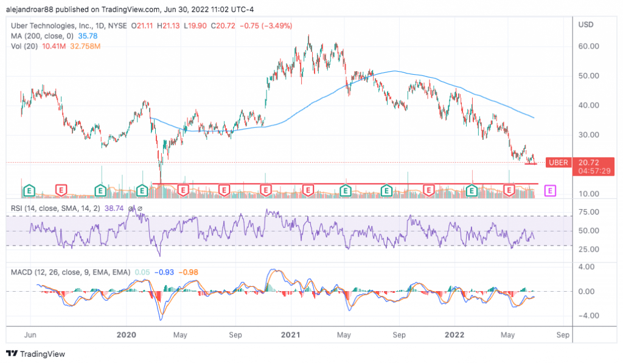
Task: Click the 10.00 price axis label
Action: (x=588, y=194)
